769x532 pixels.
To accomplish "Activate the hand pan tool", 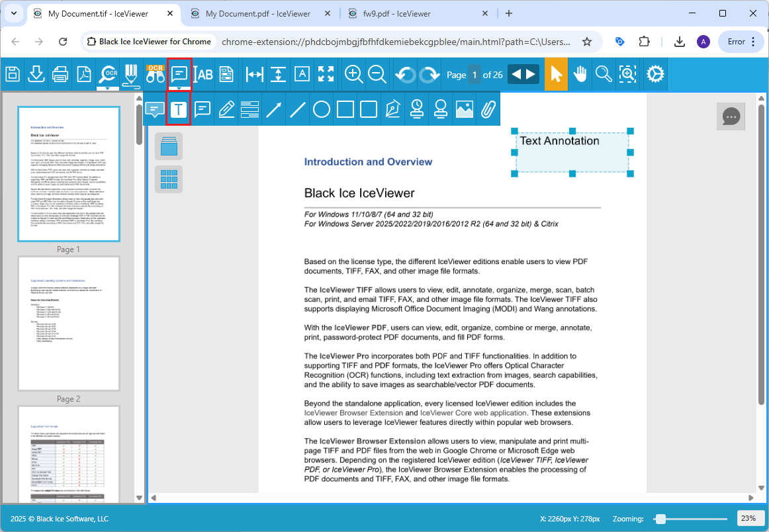I will click(x=580, y=75).
